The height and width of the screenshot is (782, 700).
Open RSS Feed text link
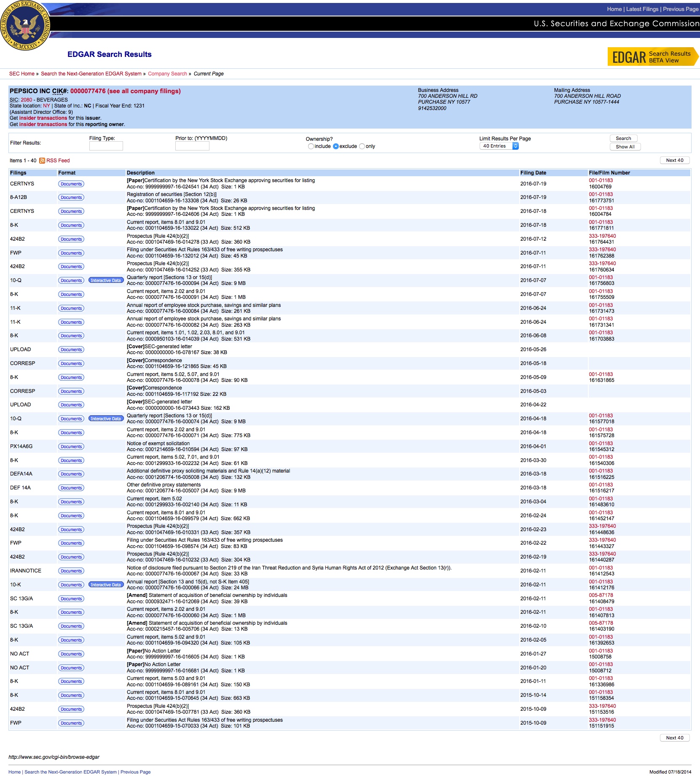pos(58,161)
